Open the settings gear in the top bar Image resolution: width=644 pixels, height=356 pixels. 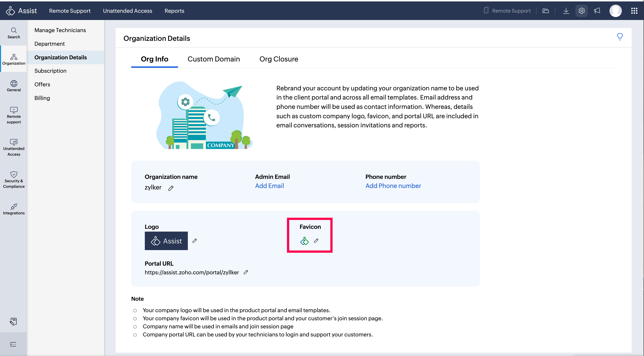point(582,11)
